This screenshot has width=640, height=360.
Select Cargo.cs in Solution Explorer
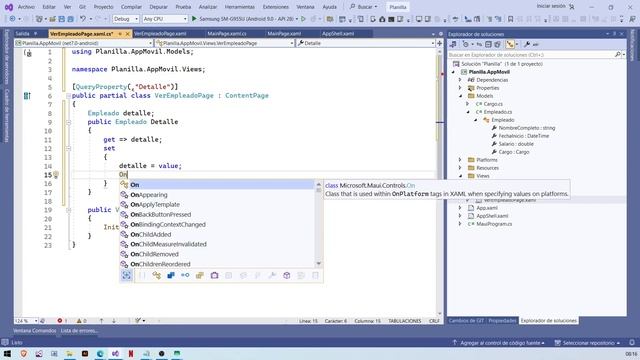coord(493,104)
